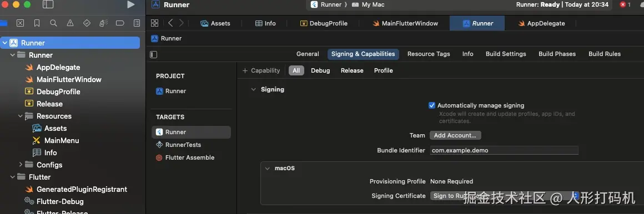
Task: Open the related items grid icon
Action: [154, 23]
